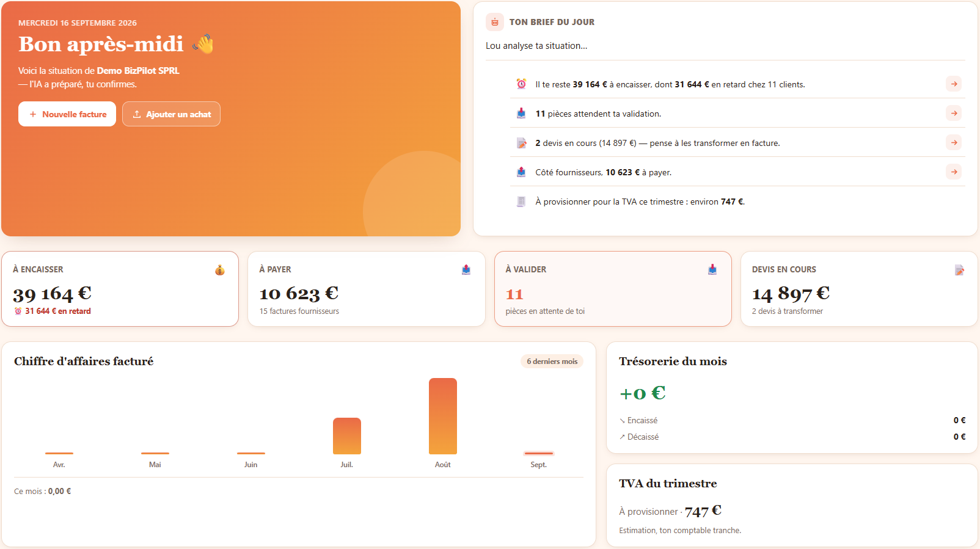
Task: Click the brief line about 39 164 € à encaisser
Action: (737, 84)
